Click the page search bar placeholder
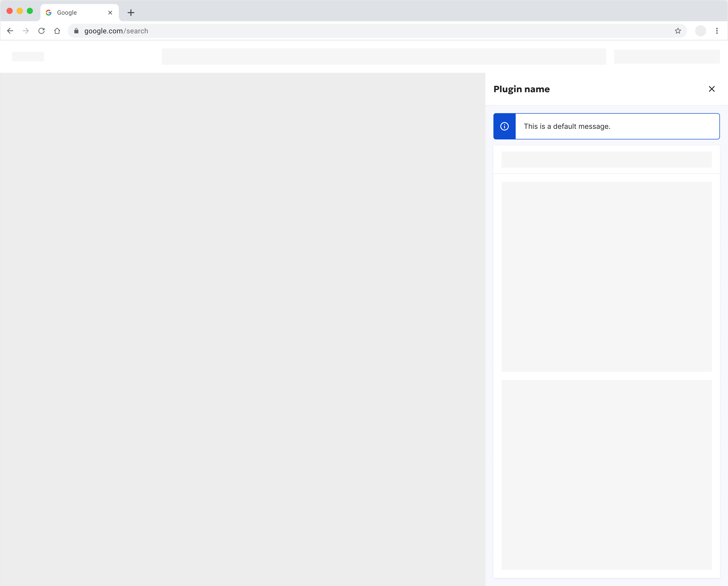 [x=383, y=56]
